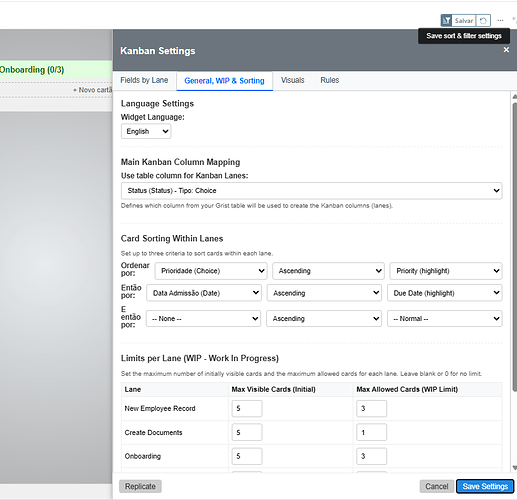
Task: Switch to the Fields by Lane tab
Action: pyautogui.click(x=144, y=80)
